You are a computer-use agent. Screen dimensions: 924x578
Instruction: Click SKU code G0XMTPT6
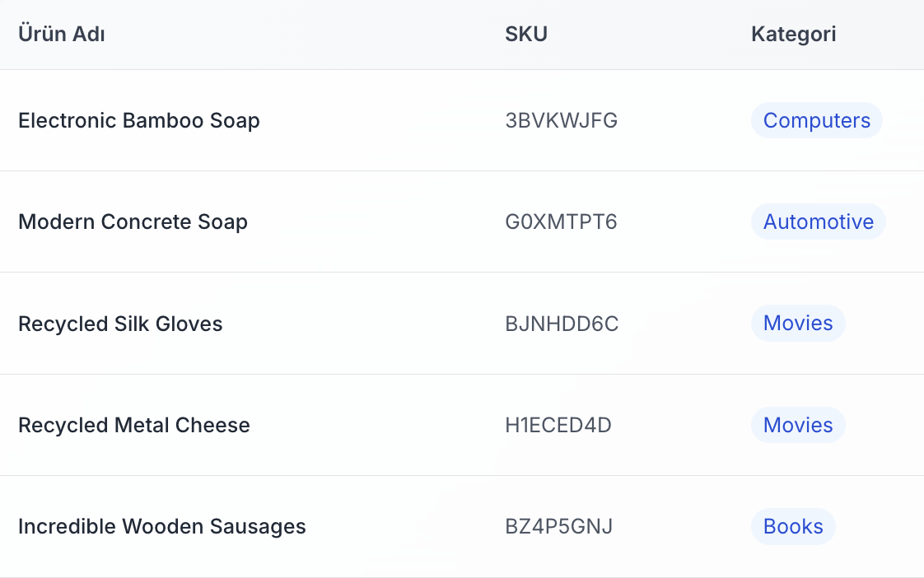point(561,221)
